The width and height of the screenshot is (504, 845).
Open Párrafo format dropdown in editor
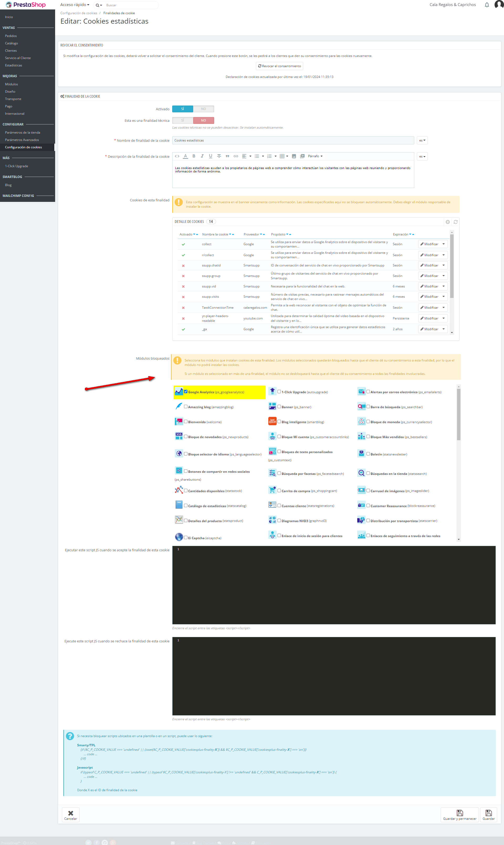tap(315, 156)
